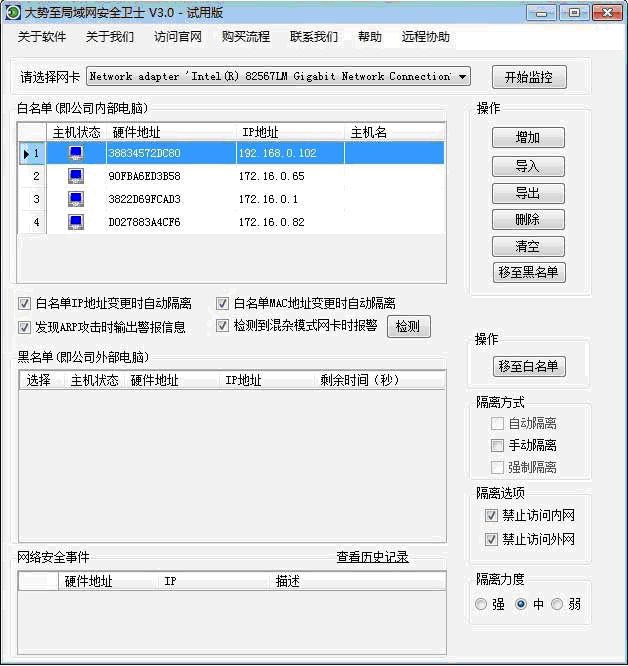Select the row number 3 header cell

coord(32,199)
